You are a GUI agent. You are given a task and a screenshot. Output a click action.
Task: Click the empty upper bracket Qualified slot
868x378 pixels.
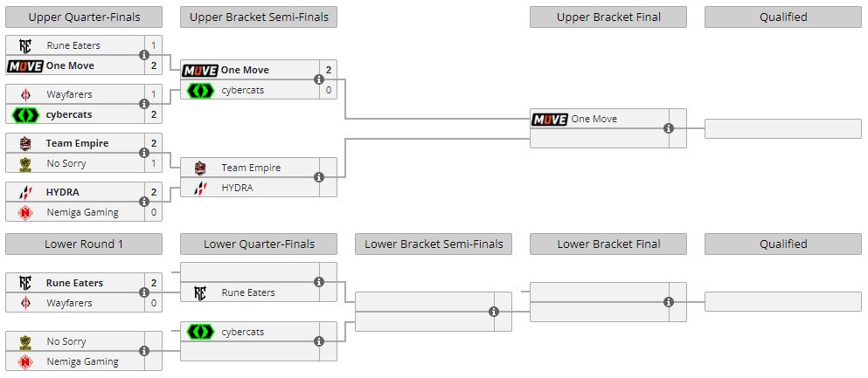[782, 128]
